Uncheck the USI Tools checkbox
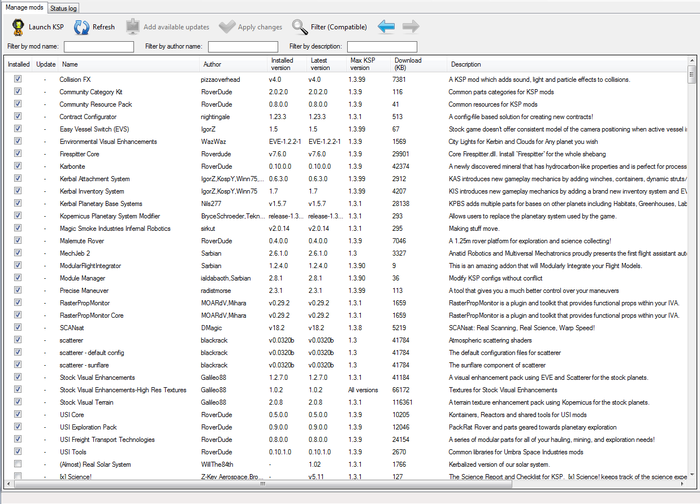Screen dimensions: 700x504 pyautogui.click(x=18, y=451)
